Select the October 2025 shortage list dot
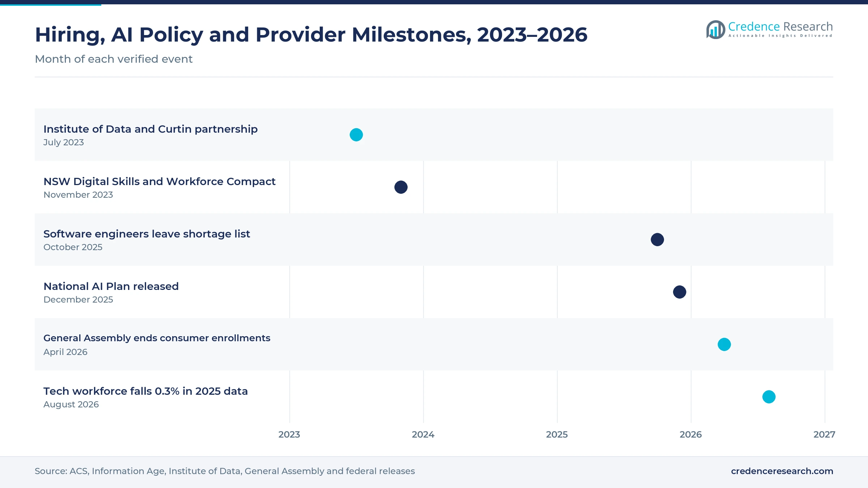The width and height of the screenshot is (868, 488). coord(657,240)
